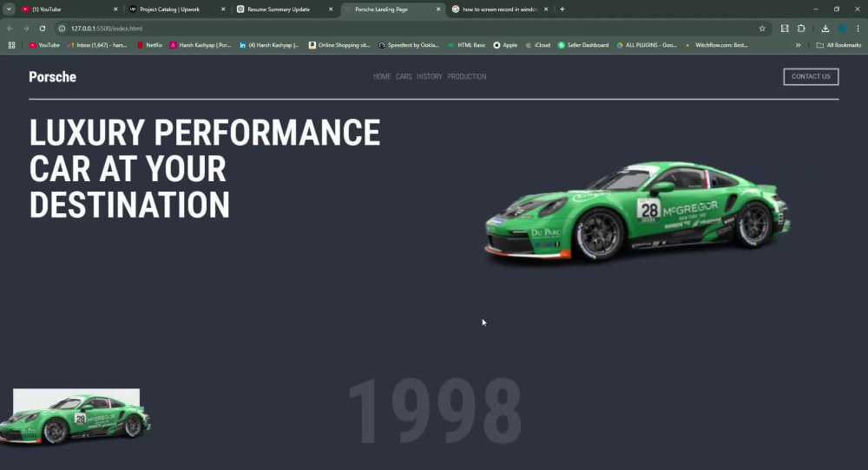Open the Gmail Inbox bookmark

[x=97, y=45]
